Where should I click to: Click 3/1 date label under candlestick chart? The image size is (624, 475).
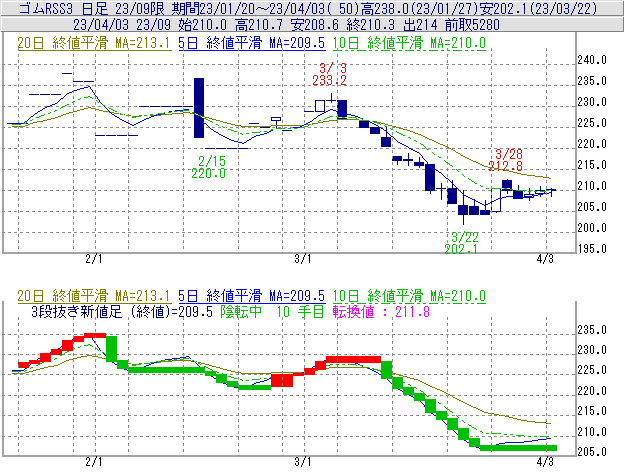tap(303, 259)
